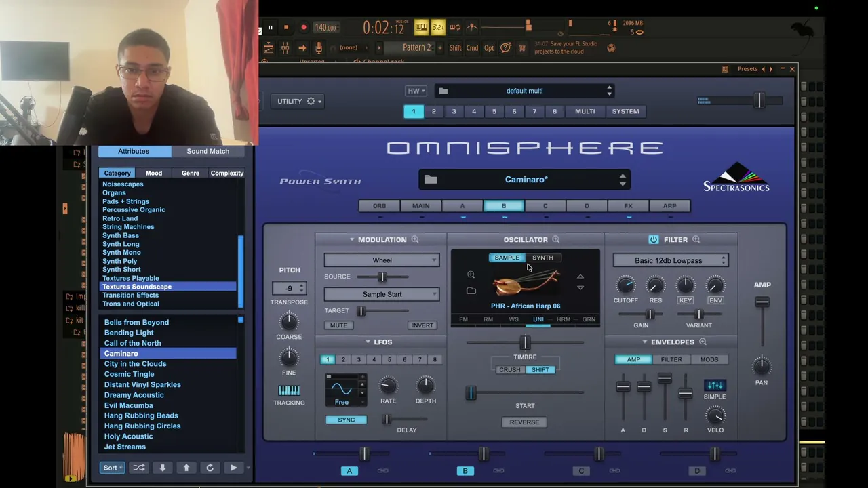The width and height of the screenshot is (868, 488).
Task: Click the microphone recording icon
Action: [319, 48]
